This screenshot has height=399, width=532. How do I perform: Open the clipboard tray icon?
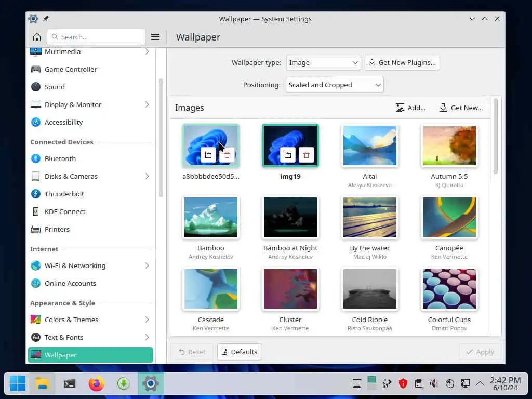(x=418, y=384)
